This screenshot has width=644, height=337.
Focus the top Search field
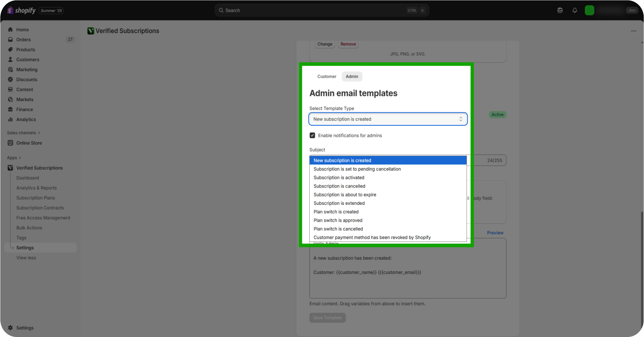point(322,10)
